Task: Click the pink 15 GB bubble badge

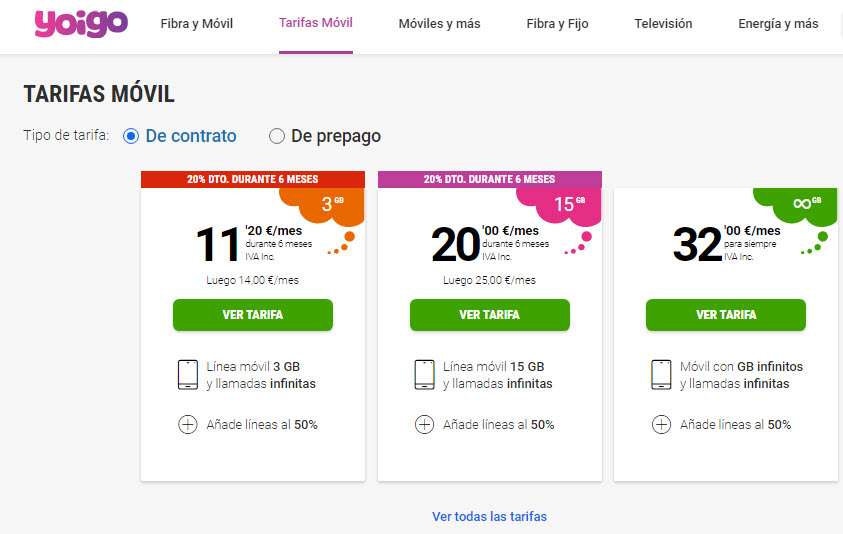Action: pyautogui.click(x=560, y=206)
